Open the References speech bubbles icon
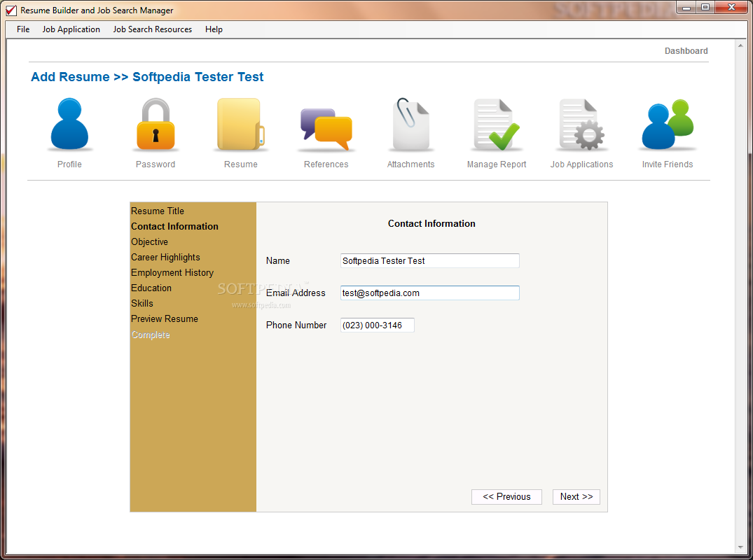 pyautogui.click(x=326, y=129)
